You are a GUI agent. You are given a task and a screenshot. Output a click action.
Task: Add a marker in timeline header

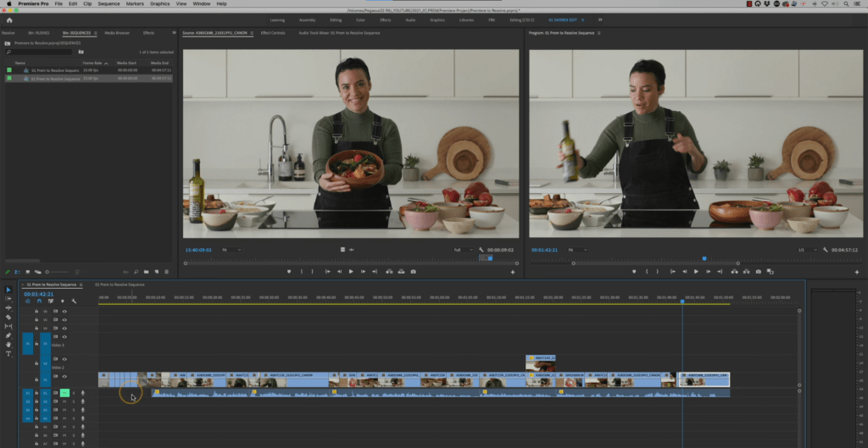coord(62,301)
